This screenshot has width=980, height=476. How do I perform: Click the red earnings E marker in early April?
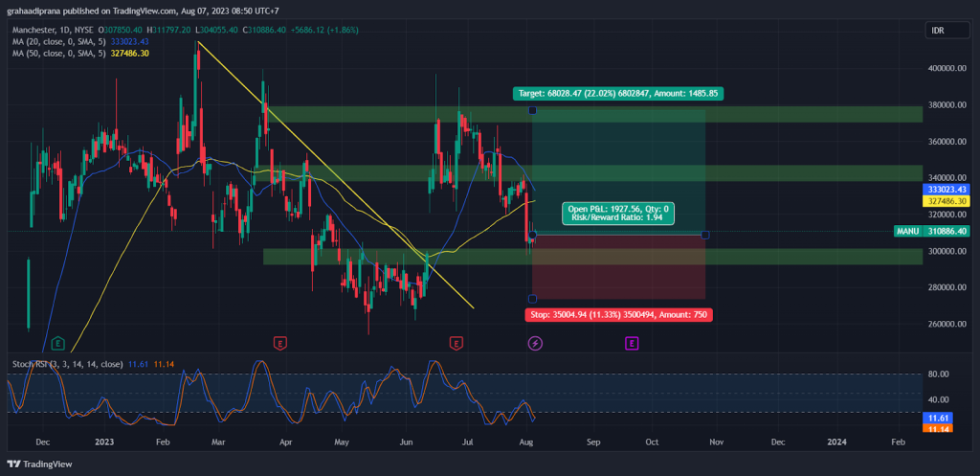pyautogui.click(x=280, y=343)
